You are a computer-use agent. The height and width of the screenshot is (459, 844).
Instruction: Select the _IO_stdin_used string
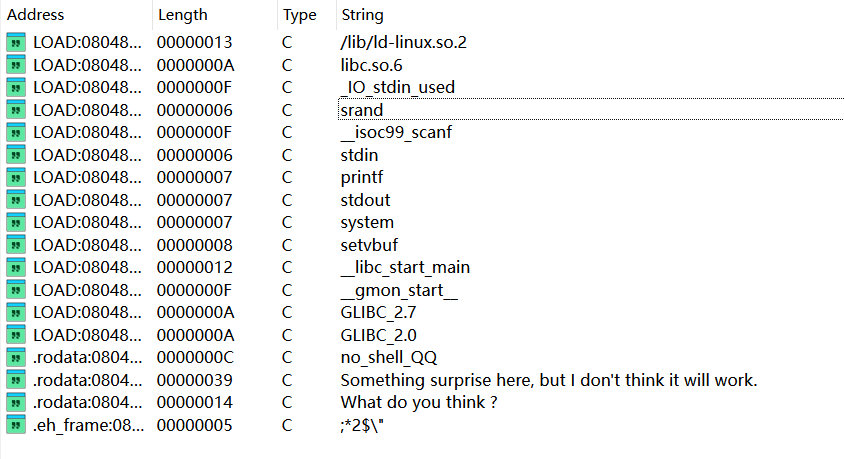click(397, 87)
